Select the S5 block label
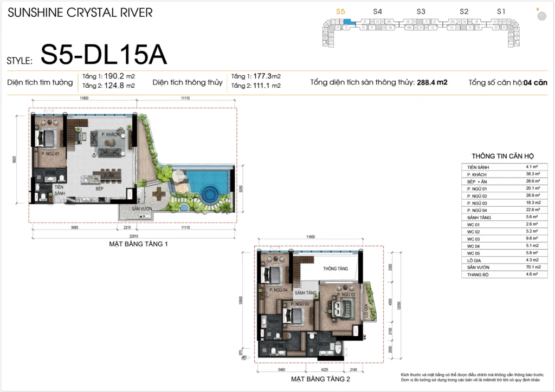The height and width of the screenshot is (392, 555). [340, 11]
